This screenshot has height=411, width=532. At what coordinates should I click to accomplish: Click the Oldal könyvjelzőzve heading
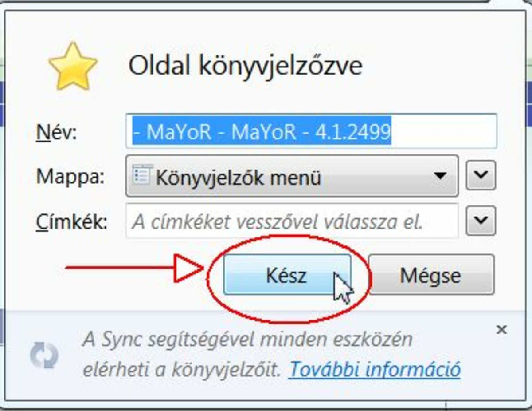[245, 66]
